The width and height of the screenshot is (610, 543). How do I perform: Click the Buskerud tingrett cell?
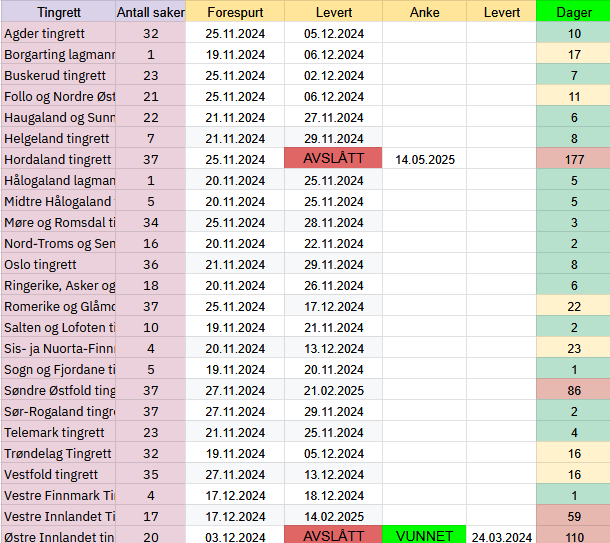point(58,75)
